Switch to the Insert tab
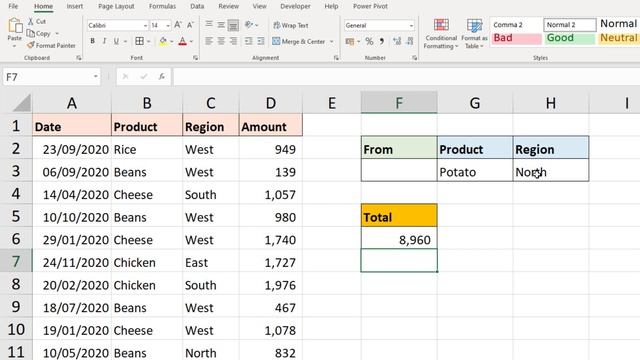Viewport: 640px width, 360px height. tap(75, 6)
